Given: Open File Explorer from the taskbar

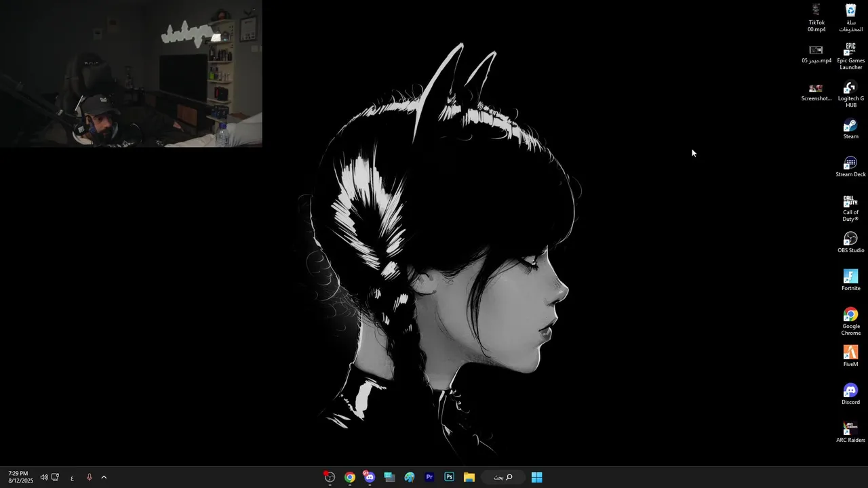Looking at the screenshot, I should tap(469, 477).
